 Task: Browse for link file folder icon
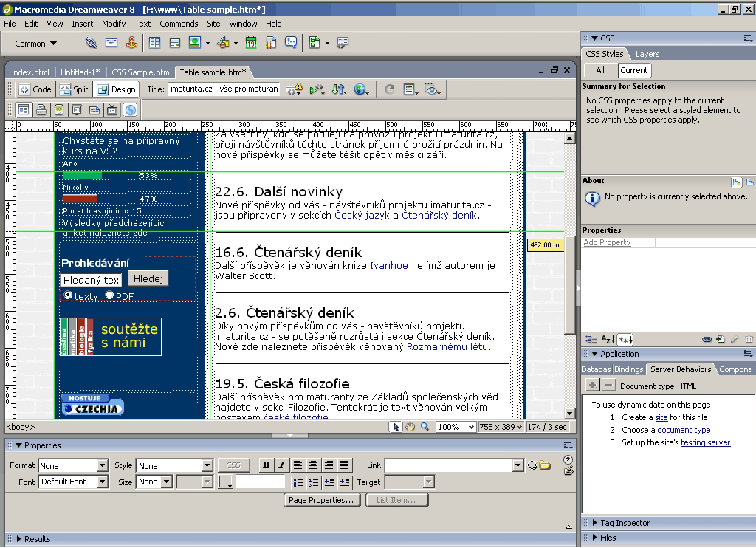tap(545, 465)
